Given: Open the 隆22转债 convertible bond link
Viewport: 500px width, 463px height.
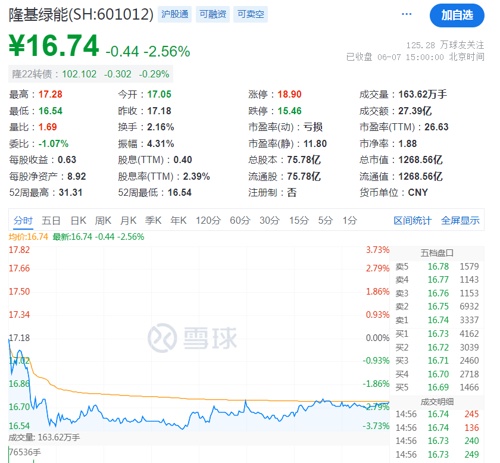Looking at the screenshot, I should coord(90,74).
